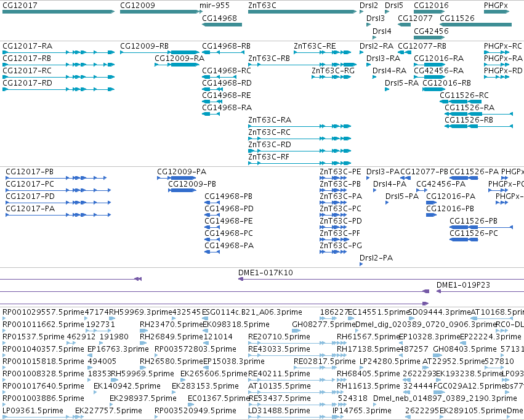
Task: Select protein CG42456-PA
Action: pos(422,190)
